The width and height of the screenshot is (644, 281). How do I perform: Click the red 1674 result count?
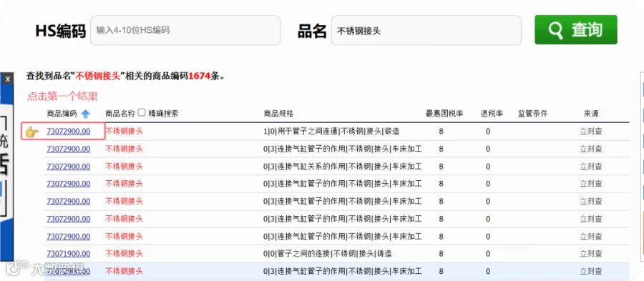point(199,76)
